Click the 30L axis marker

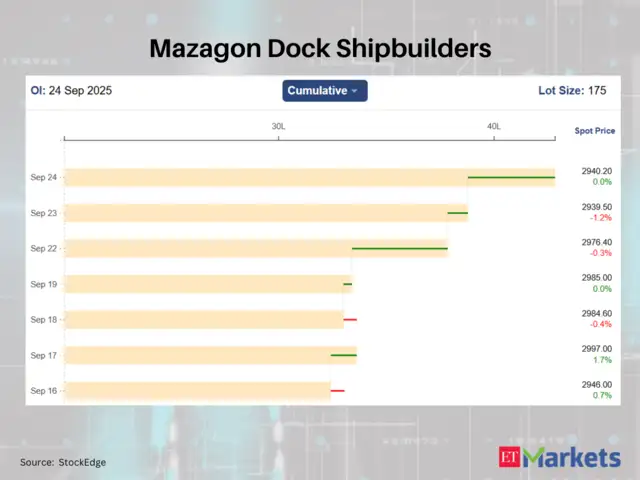pos(278,126)
